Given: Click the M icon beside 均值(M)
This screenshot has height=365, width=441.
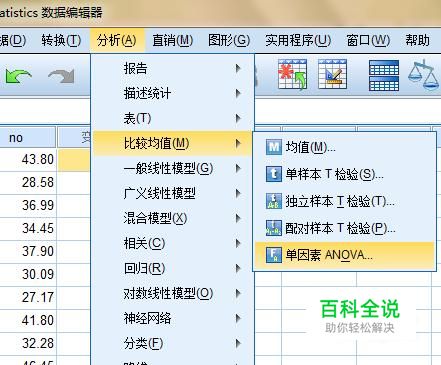Looking at the screenshot, I should 274,147.
